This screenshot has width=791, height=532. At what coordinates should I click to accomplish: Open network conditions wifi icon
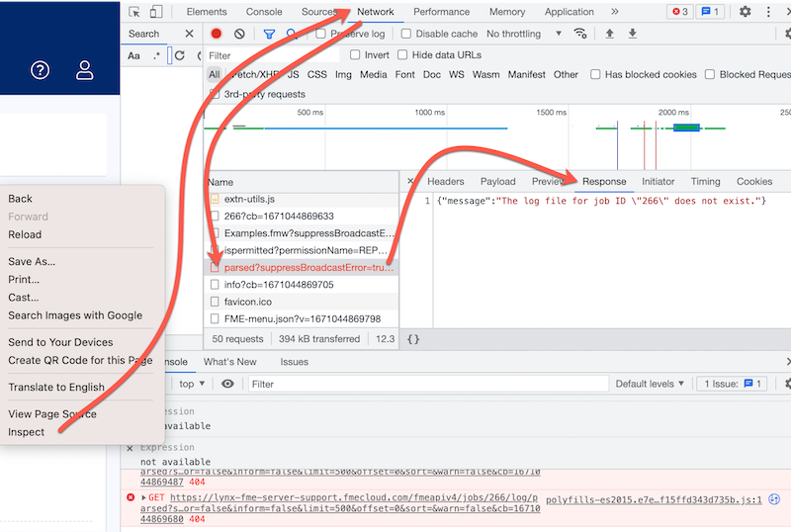(580, 34)
